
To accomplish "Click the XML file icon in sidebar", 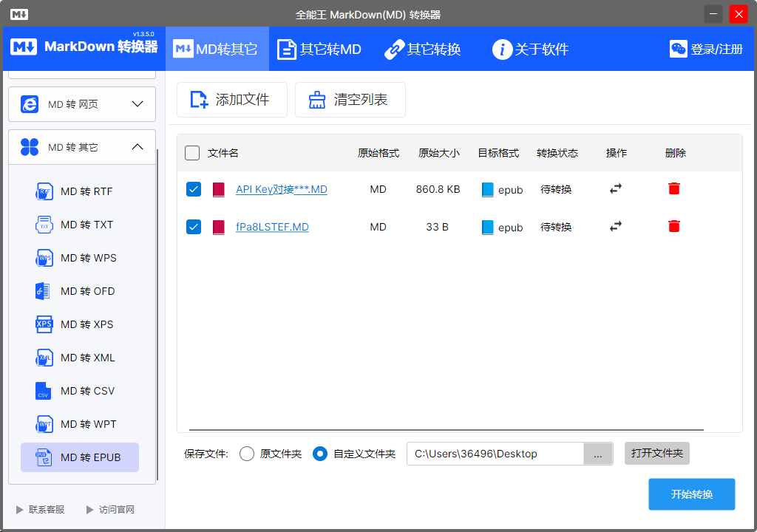I will [x=44, y=358].
